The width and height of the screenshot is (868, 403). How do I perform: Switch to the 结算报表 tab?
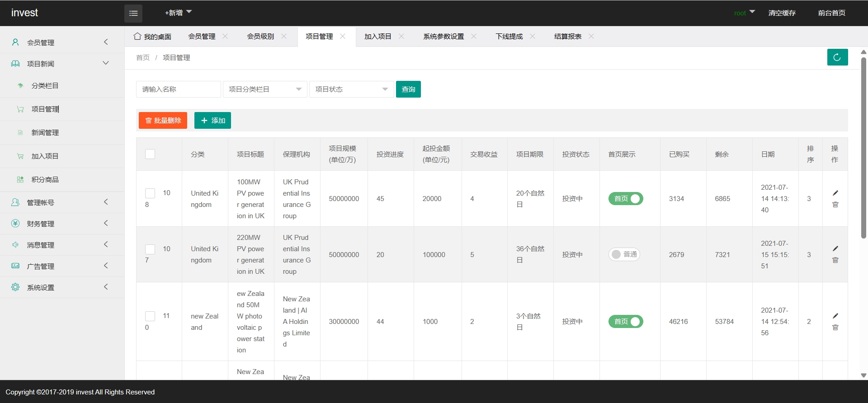point(567,37)
